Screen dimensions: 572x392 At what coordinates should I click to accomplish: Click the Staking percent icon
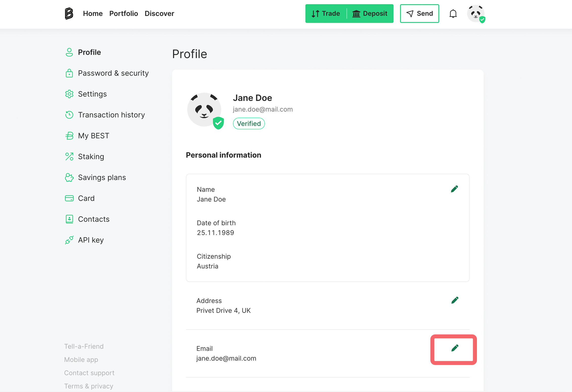(x=69, y=157)
